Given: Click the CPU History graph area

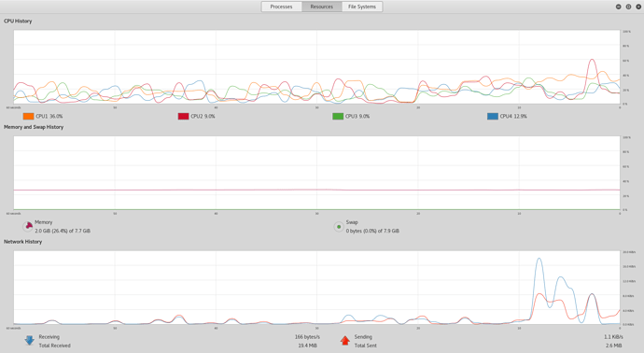Looking at the screenshot, I should point(316,67).
